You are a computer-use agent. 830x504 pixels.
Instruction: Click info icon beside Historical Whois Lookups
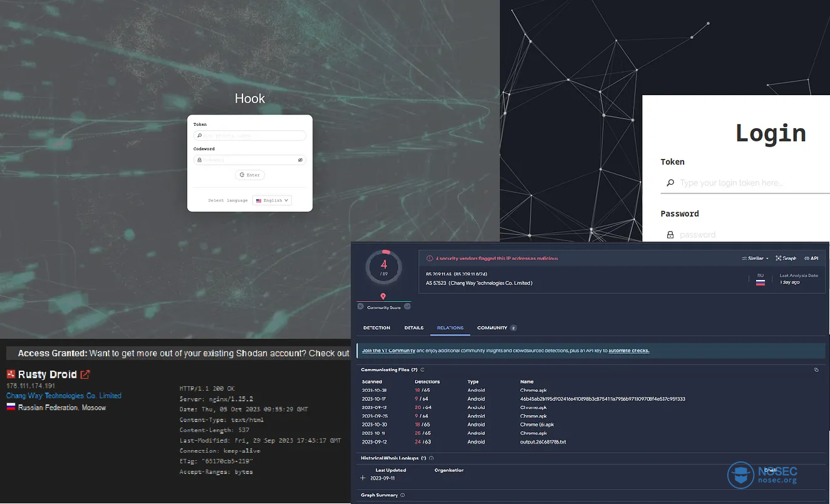click(431, 458)
